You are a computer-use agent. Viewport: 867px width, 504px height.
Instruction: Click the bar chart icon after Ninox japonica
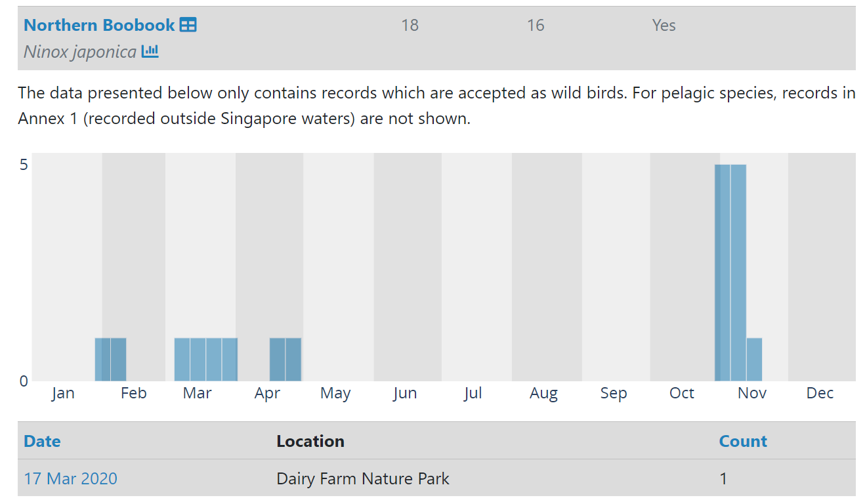(150, 51)
